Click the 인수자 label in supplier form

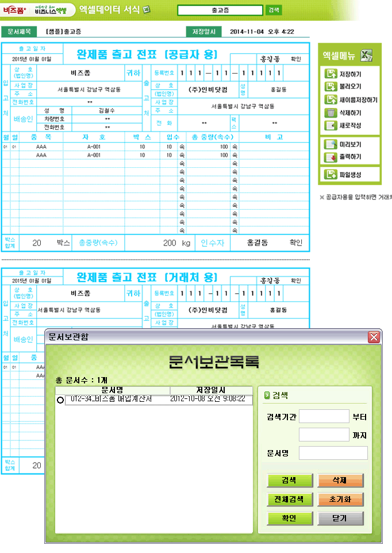pos(213,243)
